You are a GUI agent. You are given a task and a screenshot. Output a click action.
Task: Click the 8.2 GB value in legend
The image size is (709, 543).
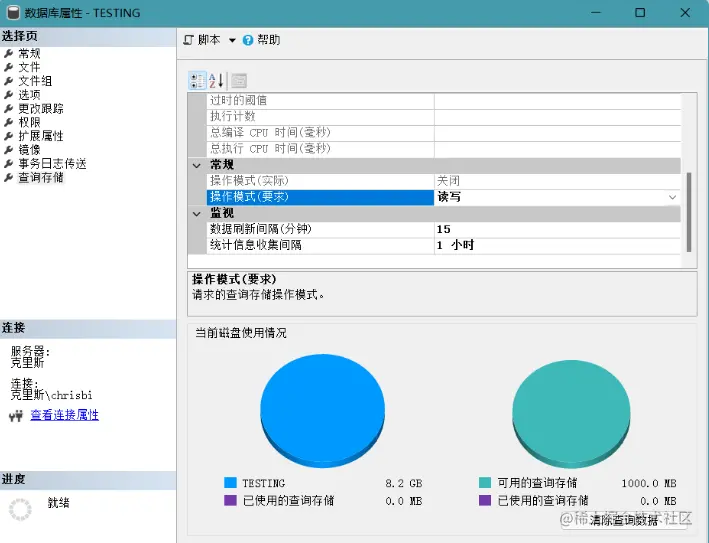click(404, 483)
